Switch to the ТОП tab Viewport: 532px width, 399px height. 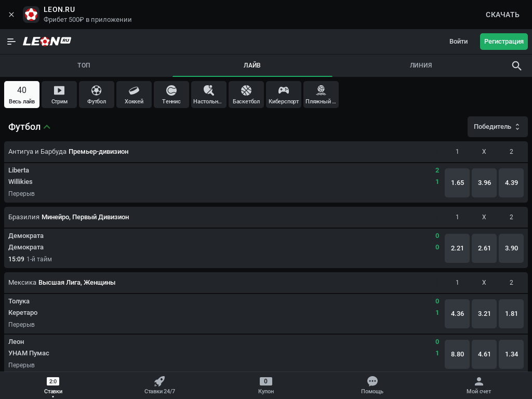[84, 65]
